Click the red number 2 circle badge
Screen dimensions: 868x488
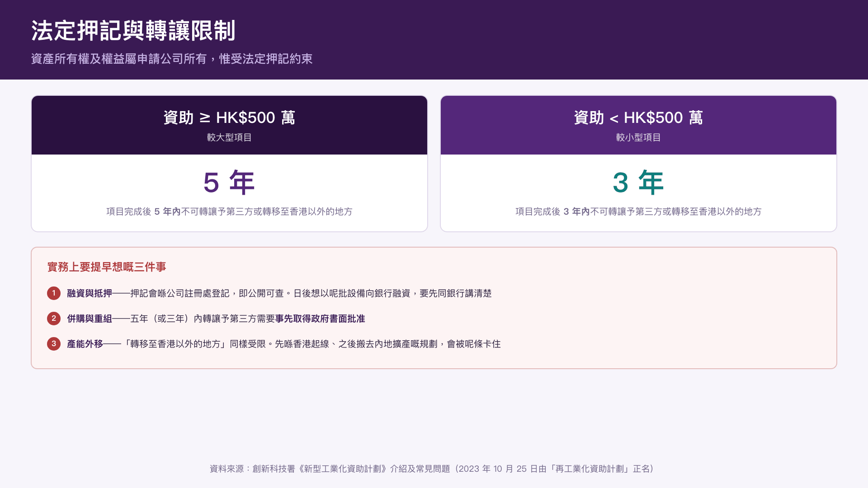(x=54, y=319)
